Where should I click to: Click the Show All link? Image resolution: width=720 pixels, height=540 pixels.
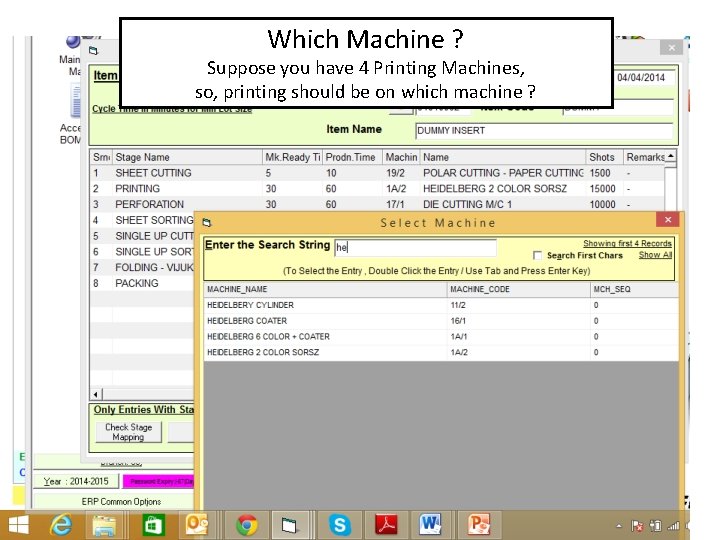tap(655, 255)
